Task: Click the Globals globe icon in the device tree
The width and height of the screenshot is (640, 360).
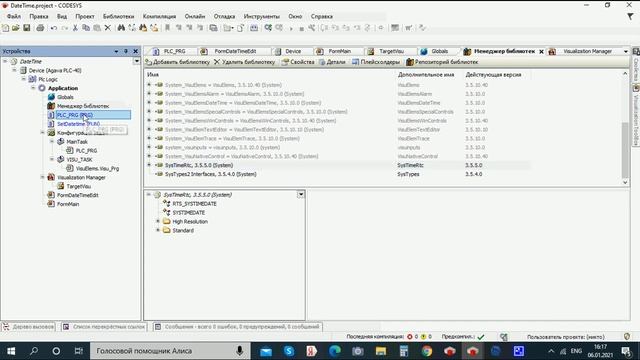Action: click(51, 97)
